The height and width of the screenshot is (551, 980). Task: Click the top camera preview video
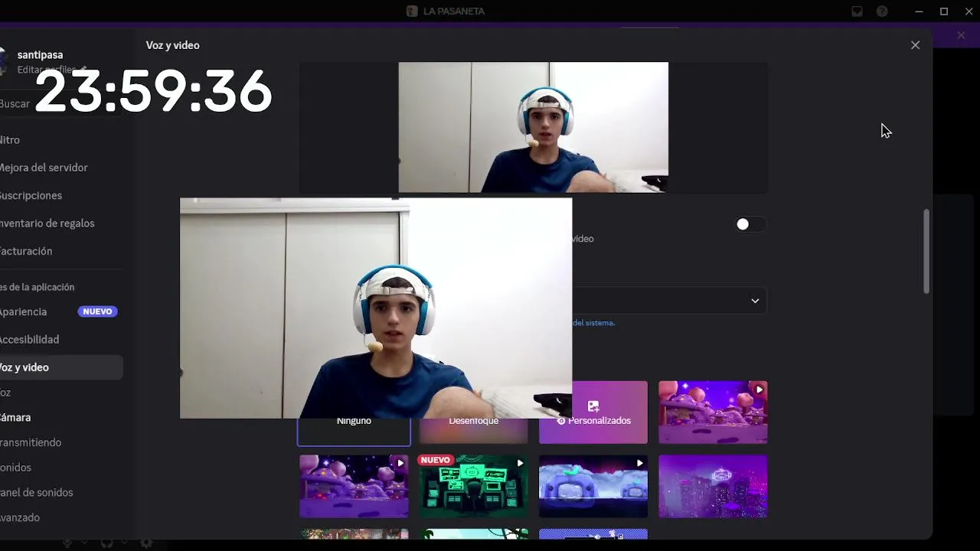pos(534,127)
